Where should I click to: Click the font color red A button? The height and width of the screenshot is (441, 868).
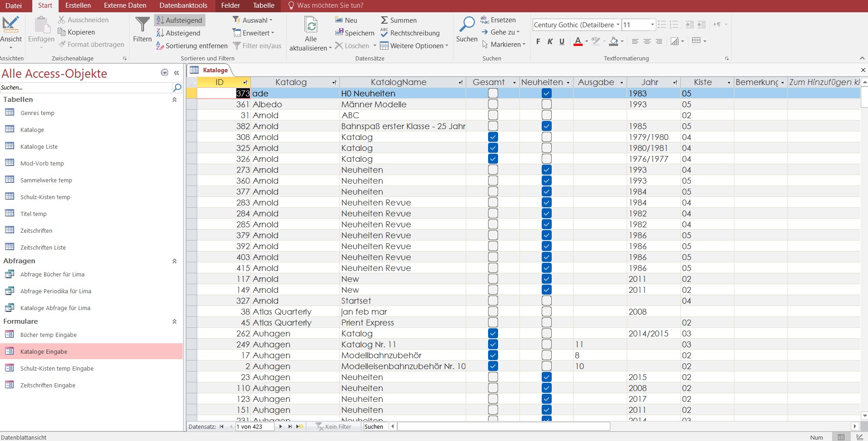point(578,41)
